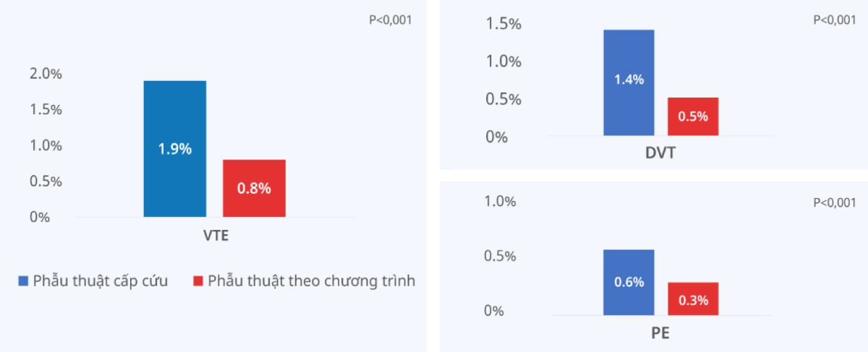Click the VTE chart category label

[216, 236]
